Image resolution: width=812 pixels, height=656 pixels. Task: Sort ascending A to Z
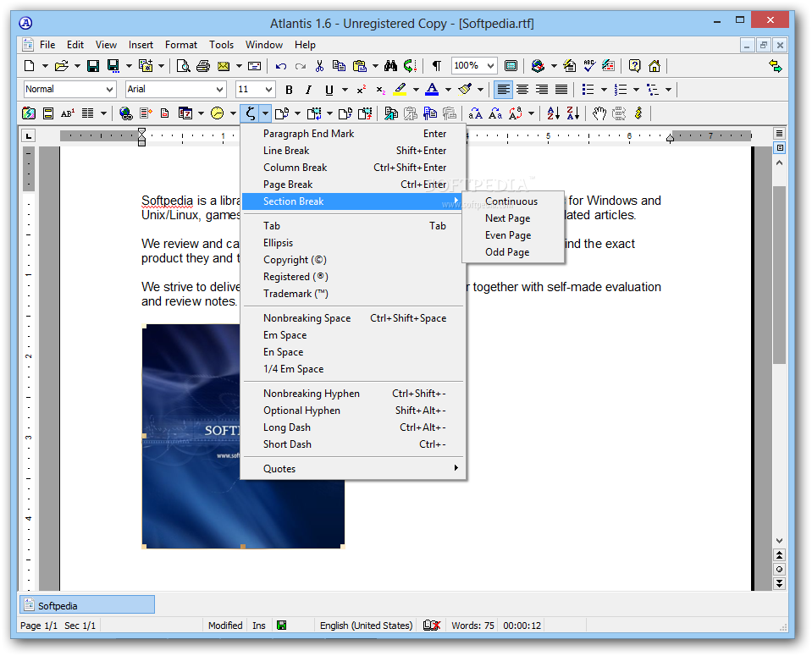[x=554, y=113]
